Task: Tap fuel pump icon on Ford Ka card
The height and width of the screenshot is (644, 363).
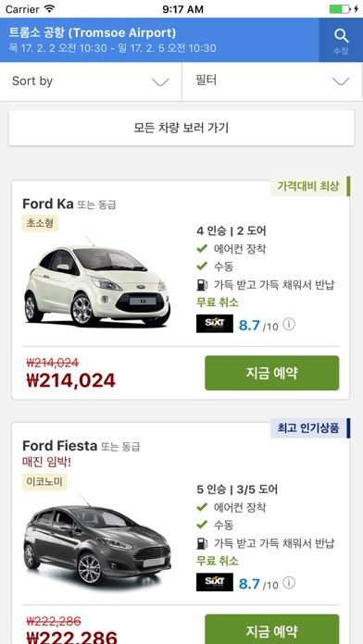Action: coord(202,285)
